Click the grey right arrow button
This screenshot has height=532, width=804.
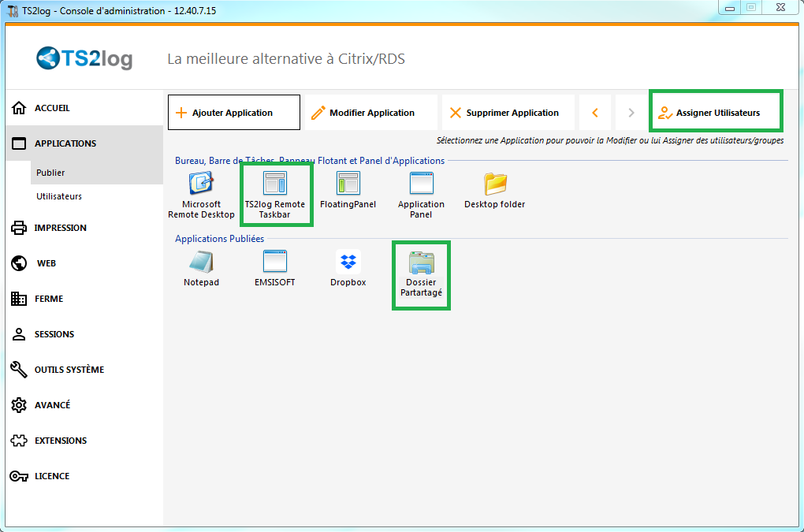(631, 112)
